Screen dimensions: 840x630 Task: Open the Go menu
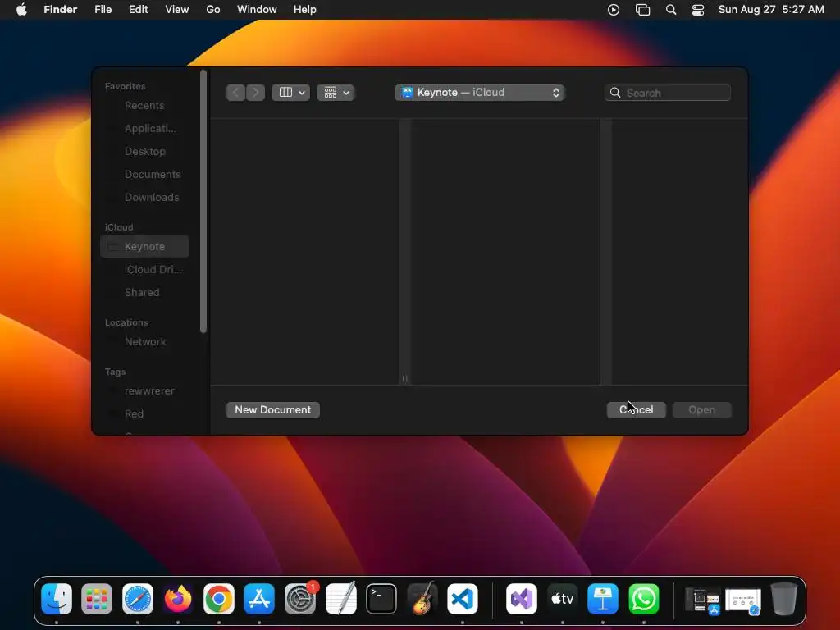coord(213,10)
